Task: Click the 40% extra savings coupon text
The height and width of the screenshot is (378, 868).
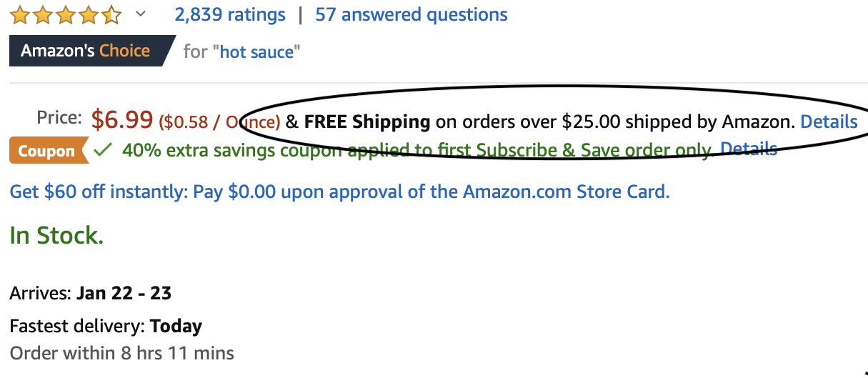Action: click(418, 150)
